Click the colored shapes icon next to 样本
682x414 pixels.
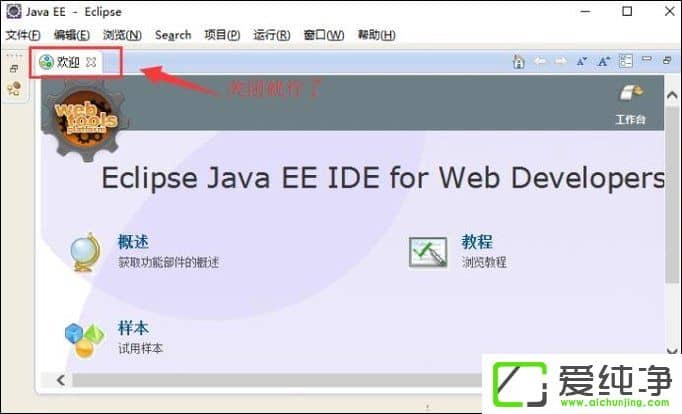coord(84,341)
